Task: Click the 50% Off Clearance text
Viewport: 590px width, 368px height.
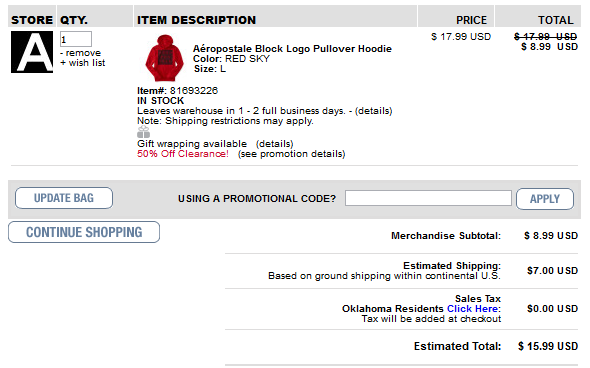Action: point(183,154)
